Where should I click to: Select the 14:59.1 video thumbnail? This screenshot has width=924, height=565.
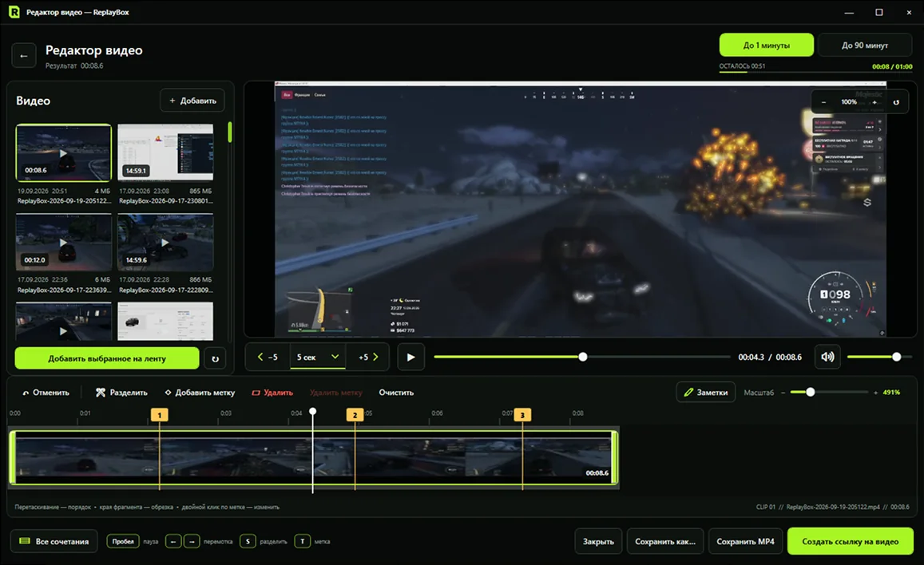[x=165, y=152]
